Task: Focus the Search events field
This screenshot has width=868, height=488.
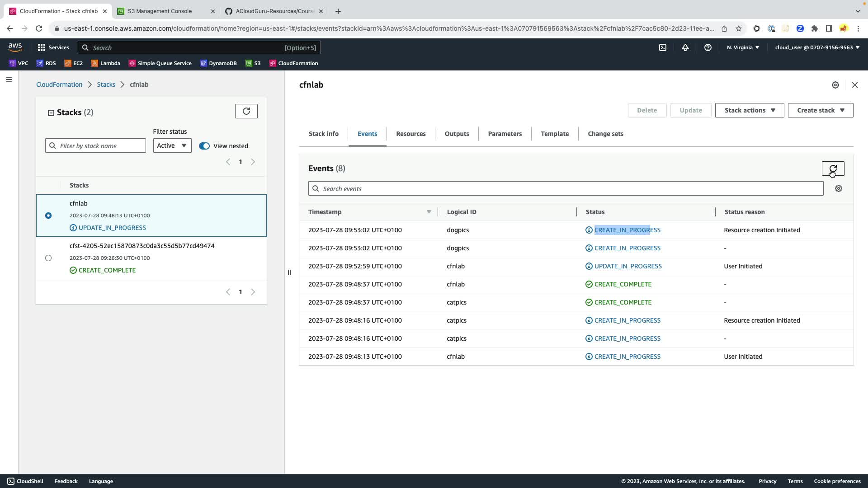Action: 565,188
